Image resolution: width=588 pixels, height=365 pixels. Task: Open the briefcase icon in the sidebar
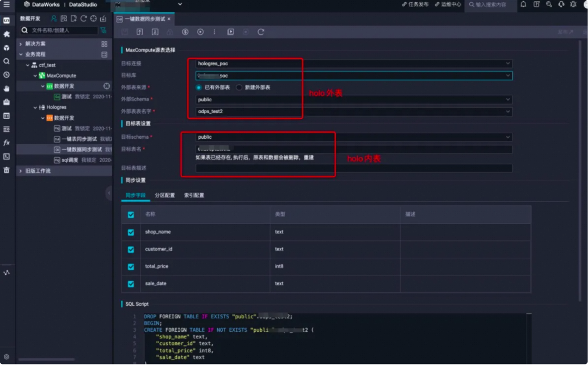pos(7,102)
